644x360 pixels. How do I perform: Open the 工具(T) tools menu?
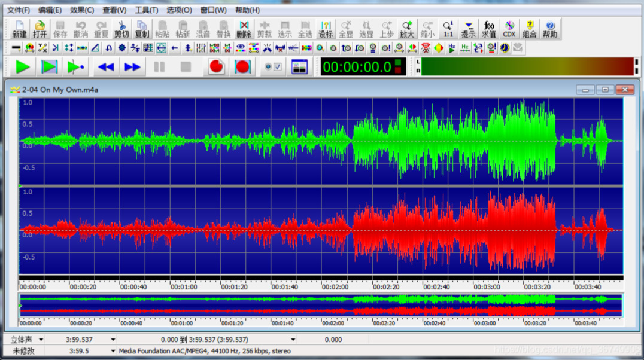coord(147,10)
